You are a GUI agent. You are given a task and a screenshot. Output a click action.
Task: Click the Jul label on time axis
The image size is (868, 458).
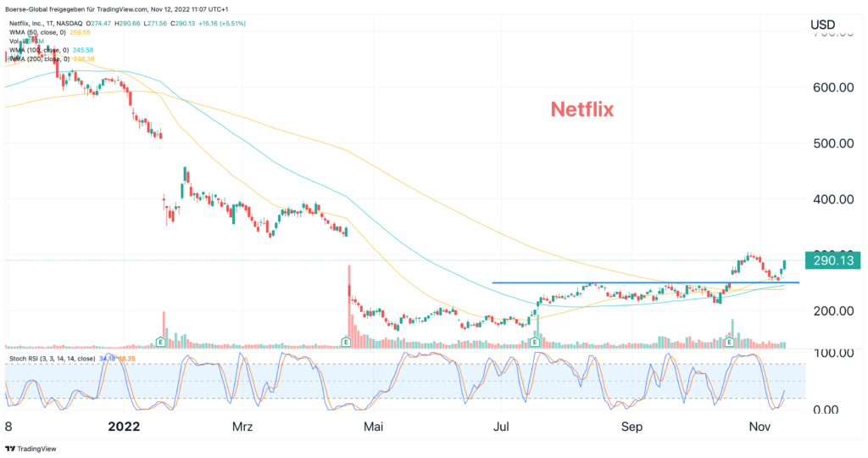point(501,427)
